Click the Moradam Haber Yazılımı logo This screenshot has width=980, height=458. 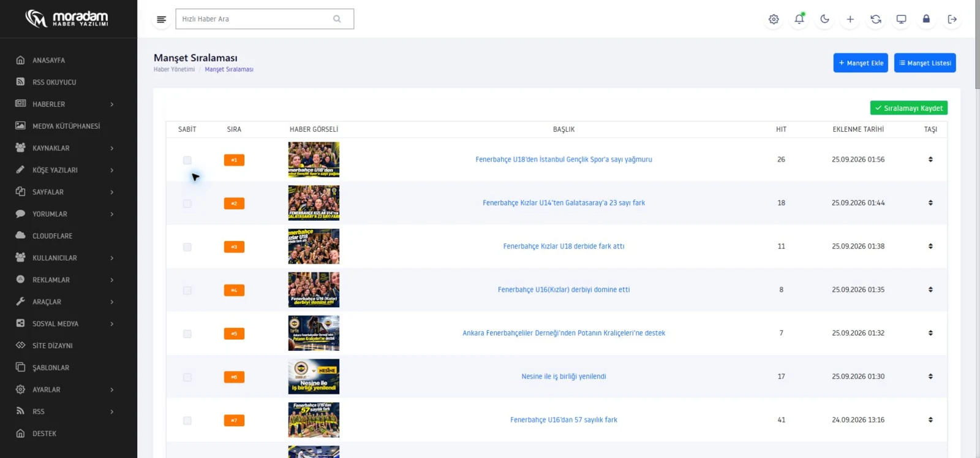tap(67, 18)
